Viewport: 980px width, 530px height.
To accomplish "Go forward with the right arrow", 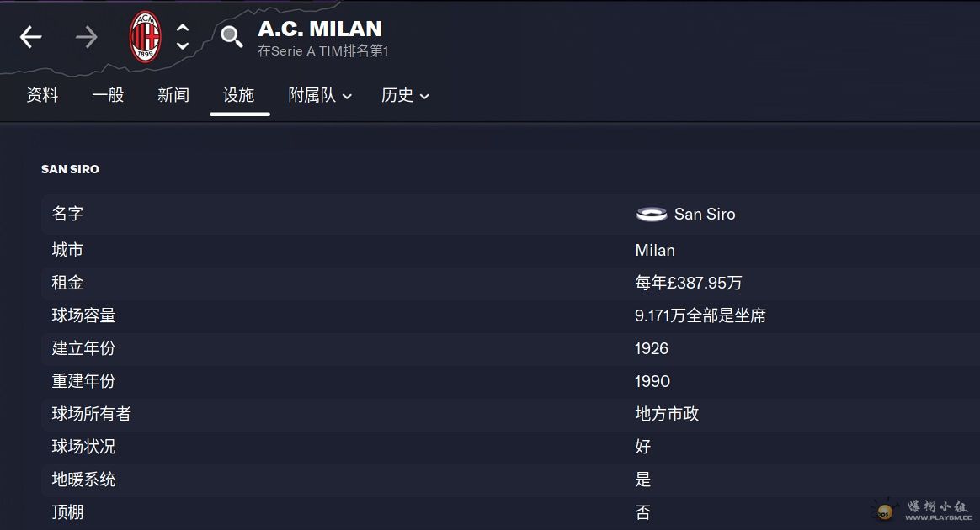I will [86, 37].
